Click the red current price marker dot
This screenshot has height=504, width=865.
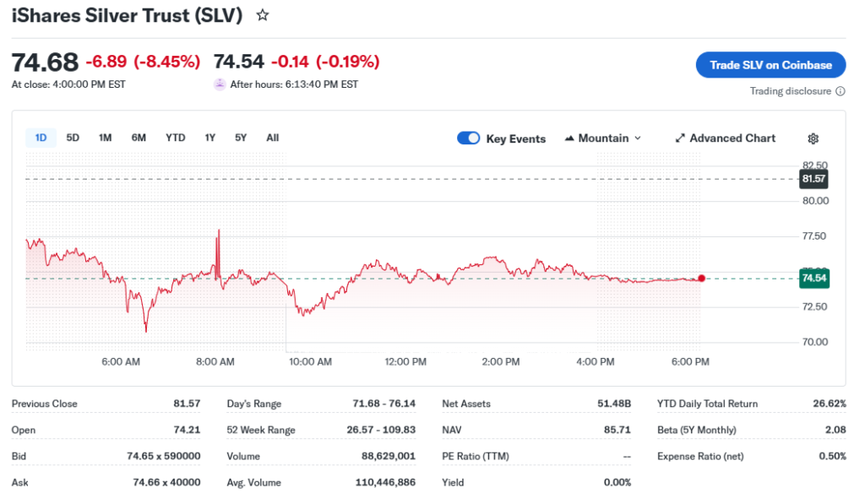pos(701,278)
